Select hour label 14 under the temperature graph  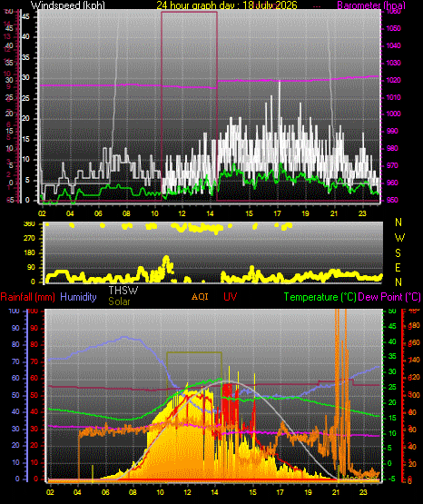coord(215,492)
